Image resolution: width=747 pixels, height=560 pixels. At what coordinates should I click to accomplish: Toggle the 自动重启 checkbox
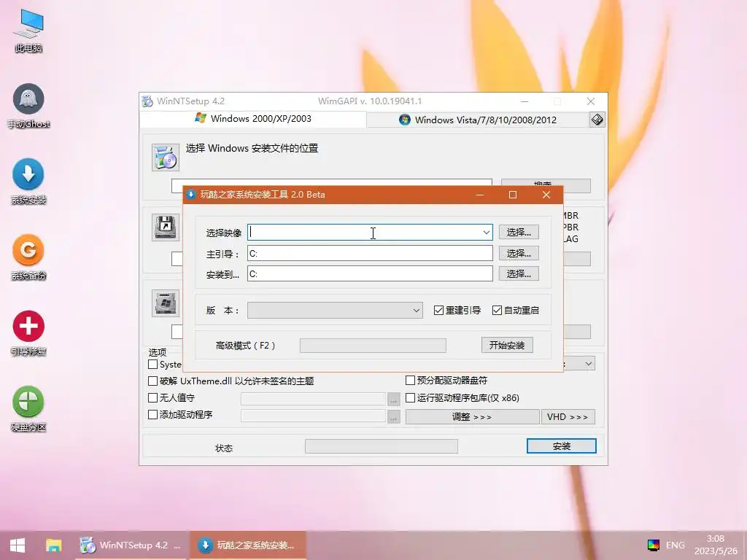tap(497, 311)
